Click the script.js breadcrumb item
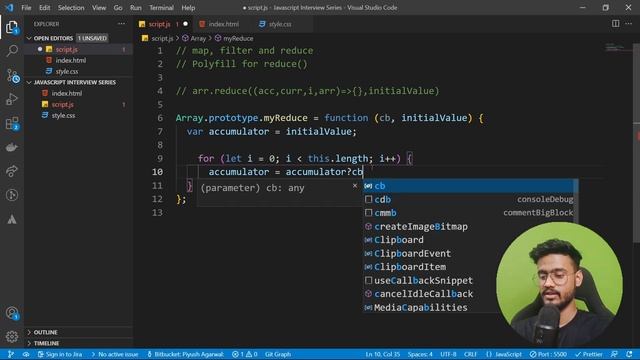The height and width of the screenshot is (360, 640). click(158, 38)
